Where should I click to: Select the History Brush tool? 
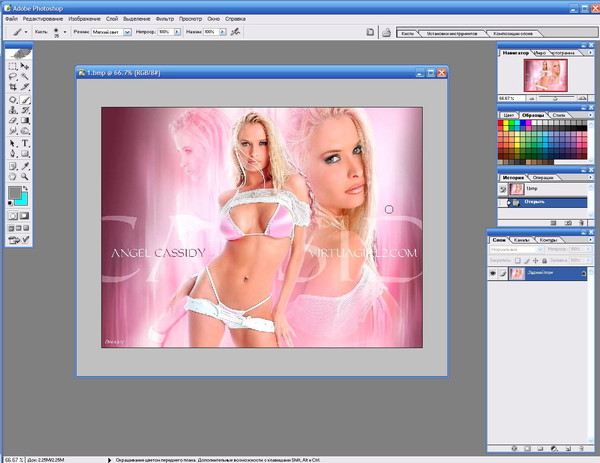pyautogui.click(x=25, y=110)
